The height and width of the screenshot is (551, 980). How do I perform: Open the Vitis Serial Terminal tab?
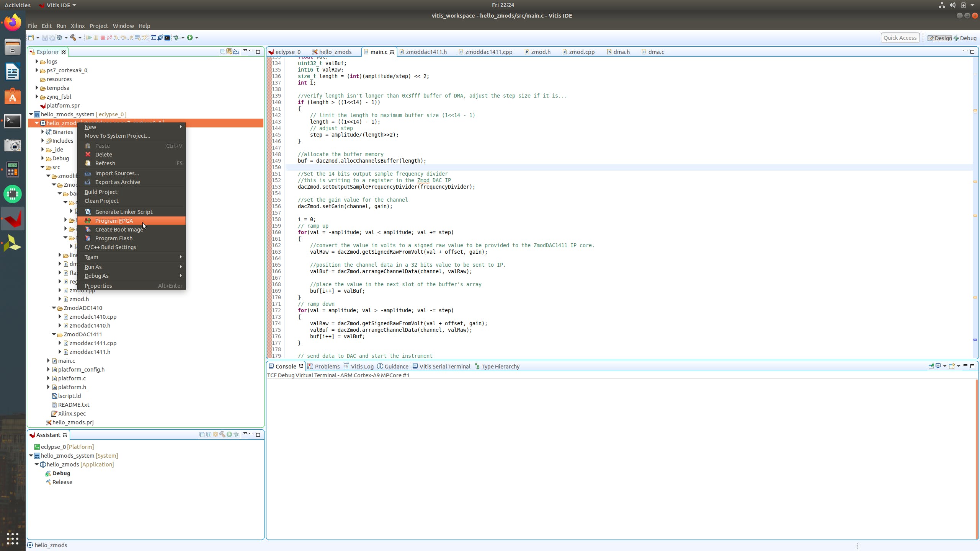click(441, 366)
